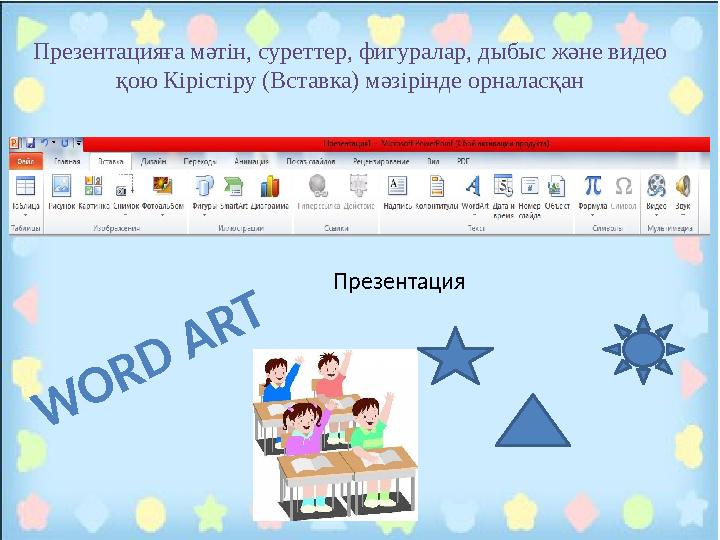Click the Фотоальбом (Photo Album) icon
Screen dimensions: 720x540
[163, 186]
